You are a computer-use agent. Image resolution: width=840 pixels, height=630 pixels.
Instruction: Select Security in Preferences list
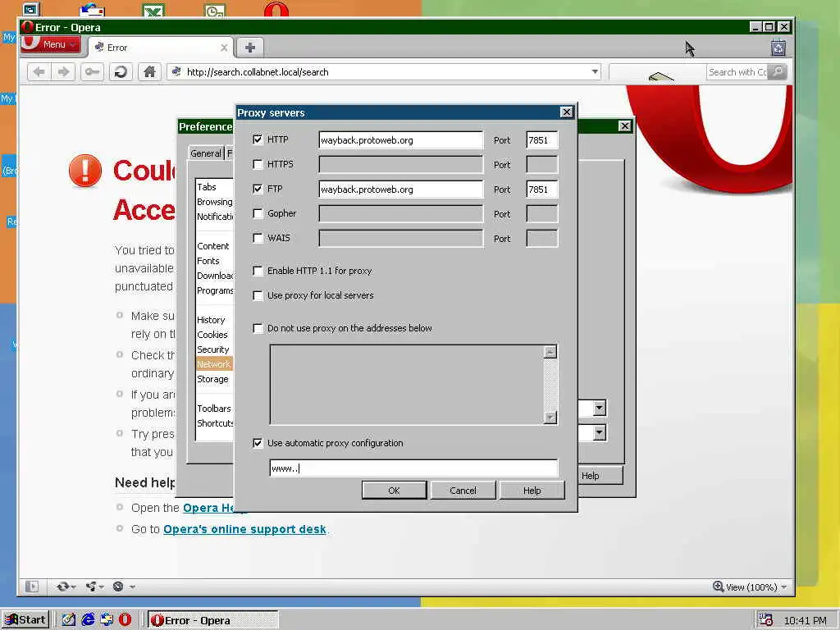click(212, 349)
